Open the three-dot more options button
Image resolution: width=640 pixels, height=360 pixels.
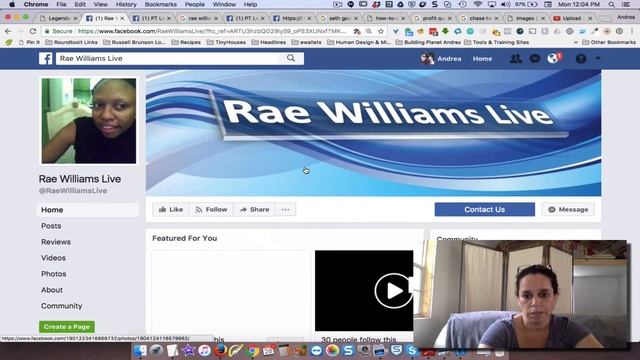[x=285, y=209]
